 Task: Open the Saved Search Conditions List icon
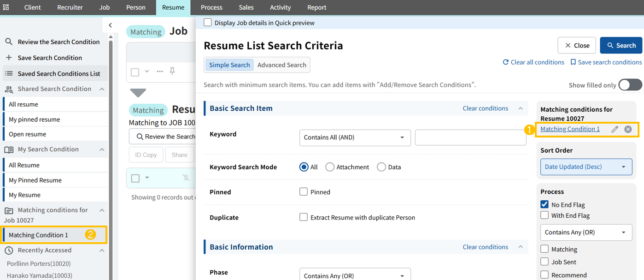point(9,74)
